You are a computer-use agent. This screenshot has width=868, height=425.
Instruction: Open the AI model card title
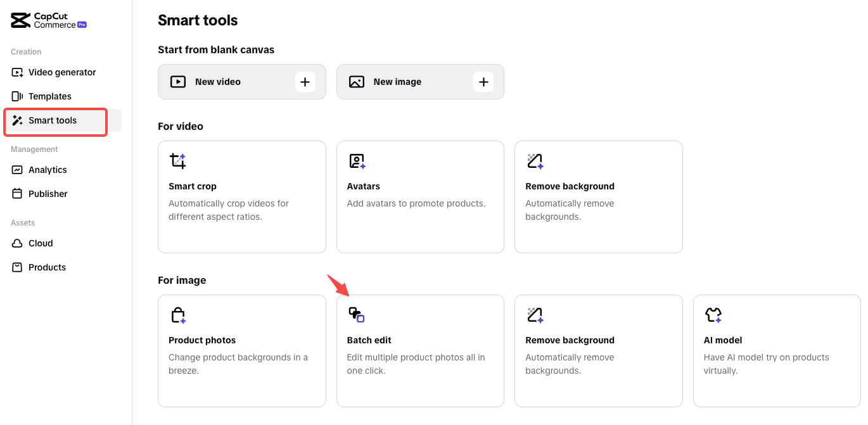(723, 340)
